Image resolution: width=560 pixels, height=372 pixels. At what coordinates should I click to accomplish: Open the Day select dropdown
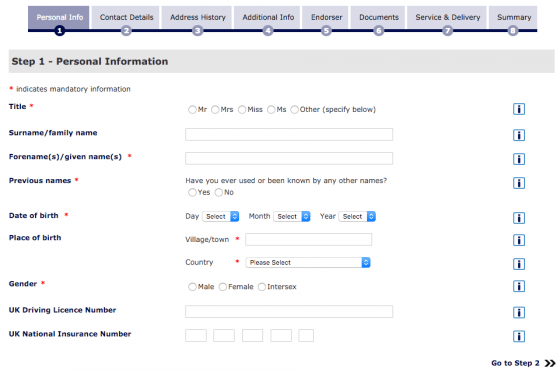[x=220, y=216]
